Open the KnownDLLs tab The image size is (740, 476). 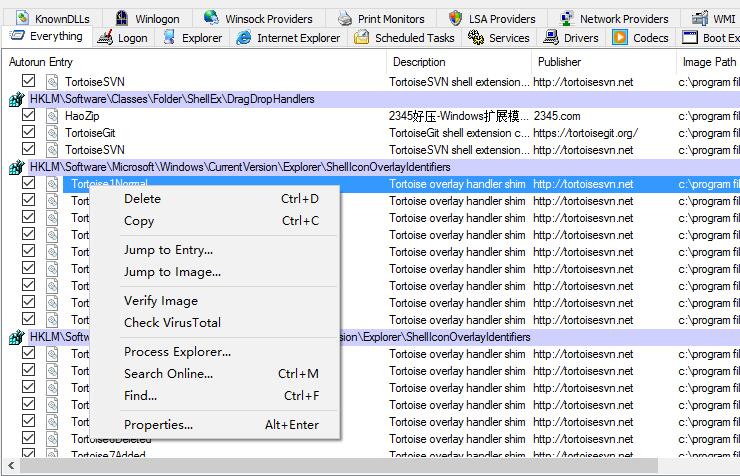[52, 18]
